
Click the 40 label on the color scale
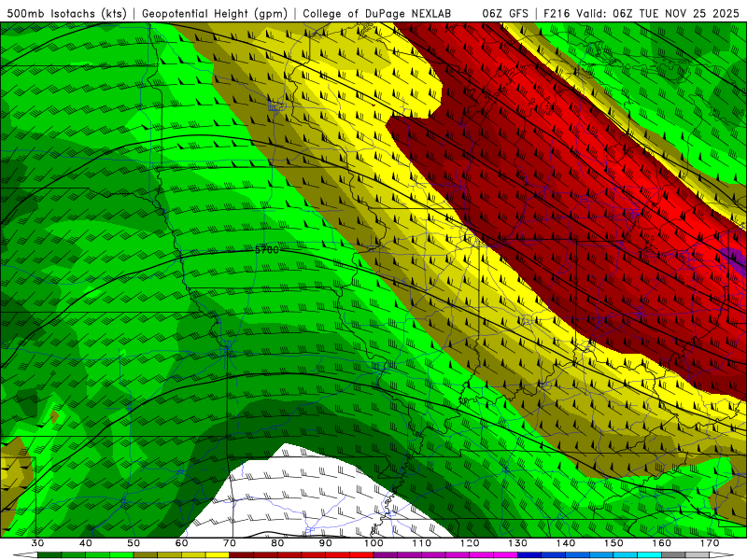click(86, 543)
